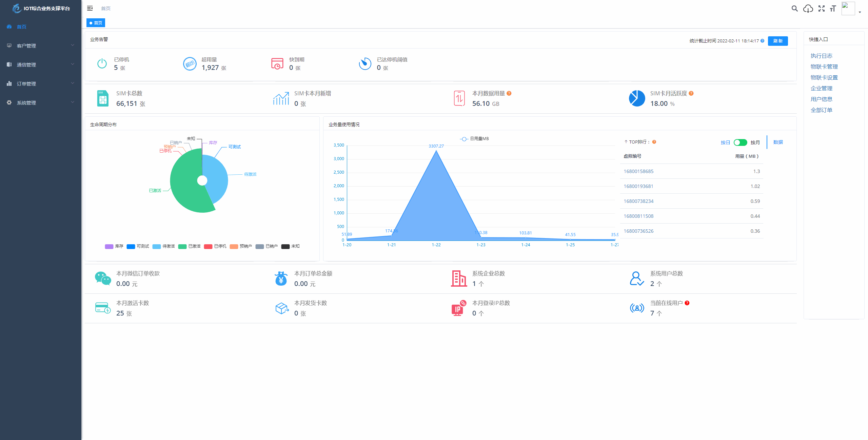
Task: Open the 物联卡管理 quick link
Action: click(x=824, y=66)
